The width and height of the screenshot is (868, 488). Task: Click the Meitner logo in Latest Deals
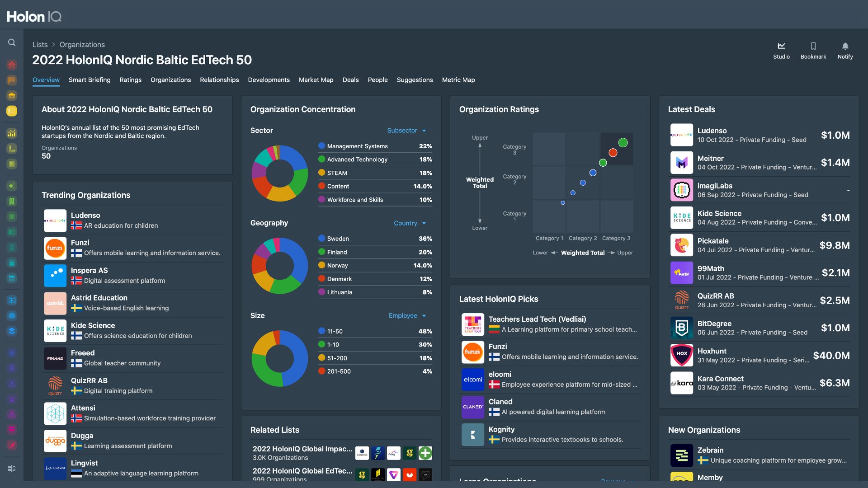(x=682, y=163)
